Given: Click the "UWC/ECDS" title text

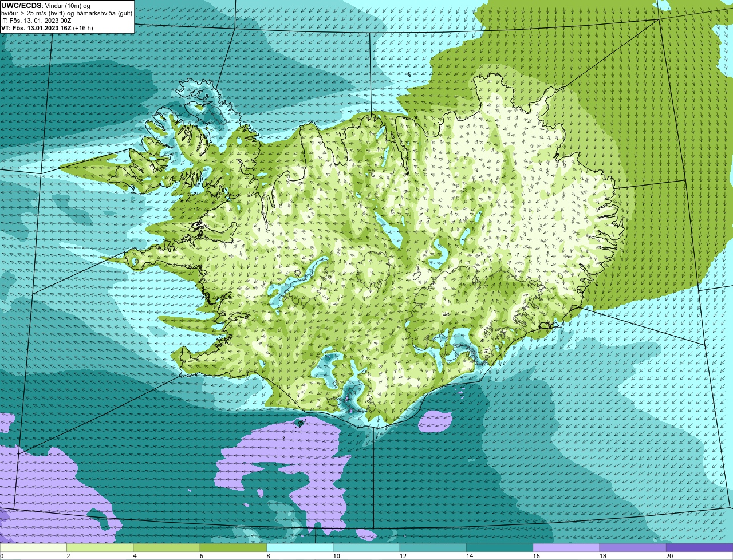Looking at the screenshot, I should pyautogui.click(x=21, y=6).
